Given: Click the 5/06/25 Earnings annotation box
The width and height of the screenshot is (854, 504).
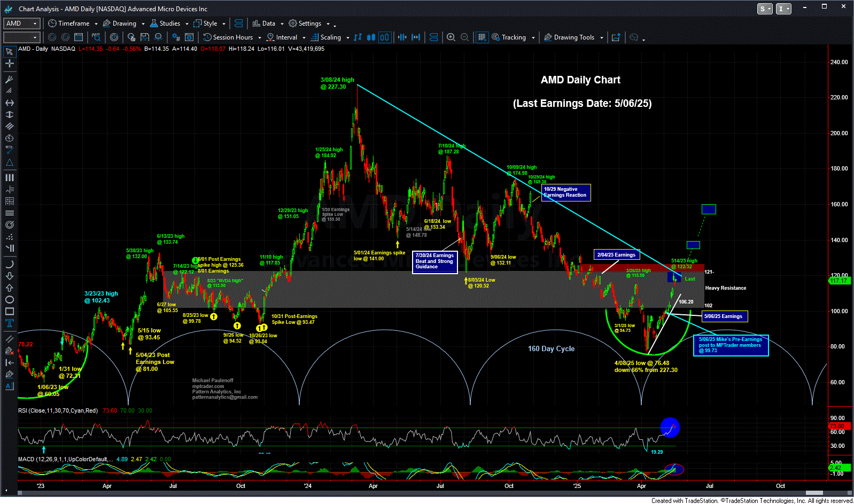Looking at the screenshot, I should point(724,316).
